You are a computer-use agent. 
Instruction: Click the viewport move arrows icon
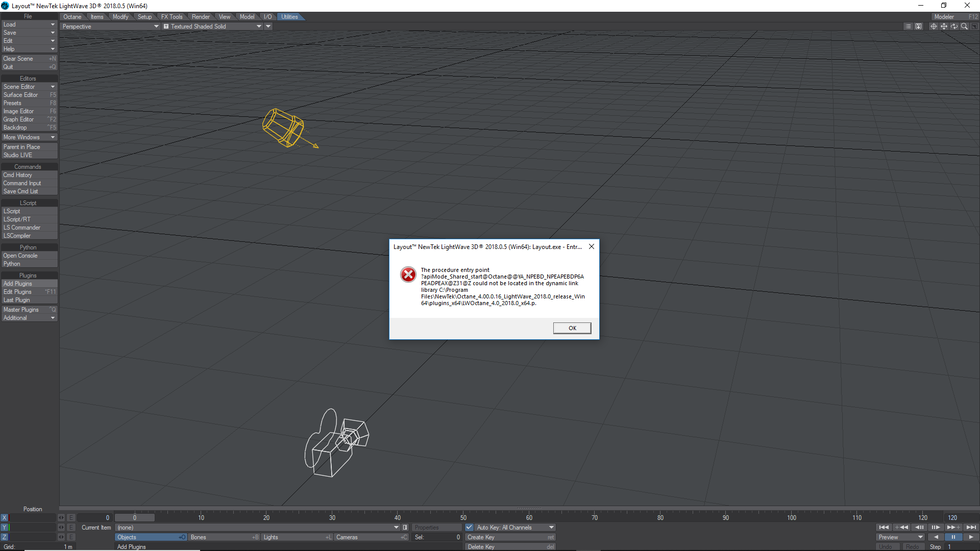click(944, 27)
